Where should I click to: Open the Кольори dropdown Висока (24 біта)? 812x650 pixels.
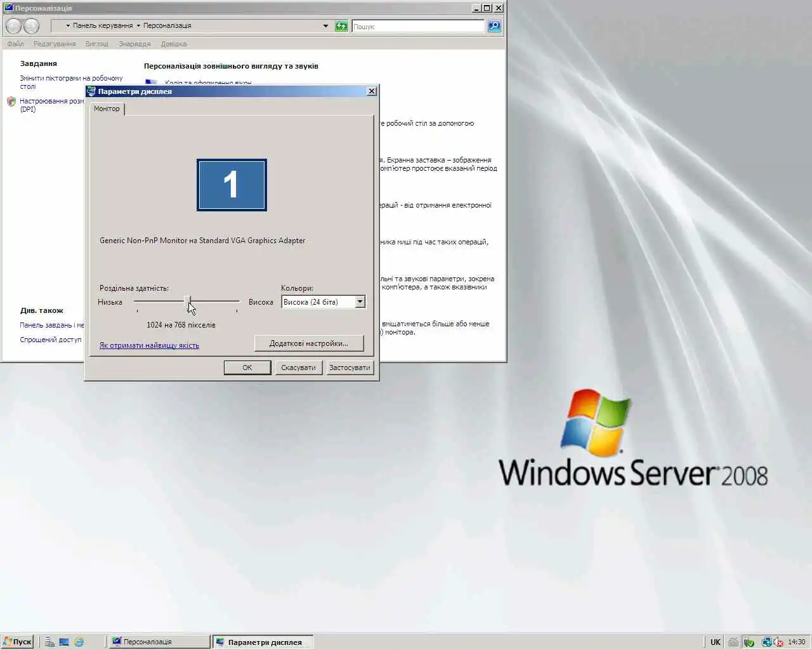pos(323,302)
